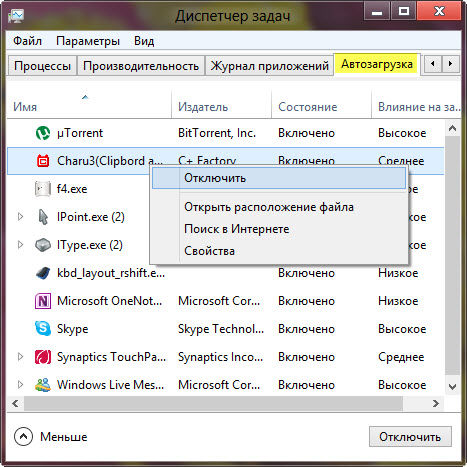The height and width of the screenshot is (467, 467).
Task: Select the Автозагрузка tab
Action: [377, 64]
